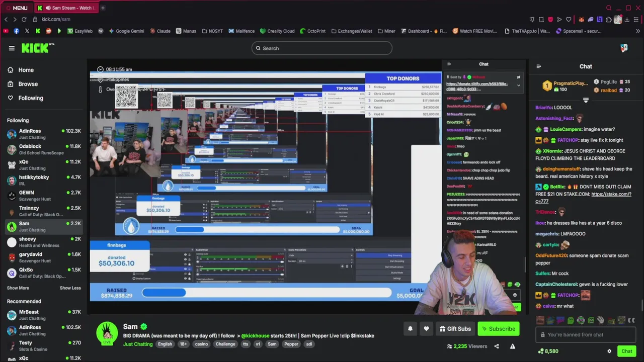This screenshot has width=644, height=362.
Task: Open a new browser tab
Action: point(103,8)
